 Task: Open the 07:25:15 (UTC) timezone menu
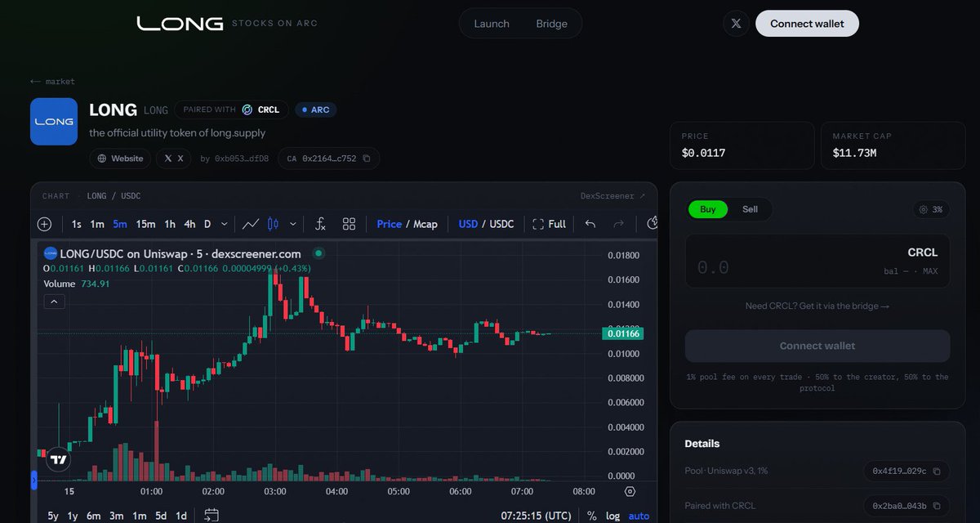pos(537,516)
